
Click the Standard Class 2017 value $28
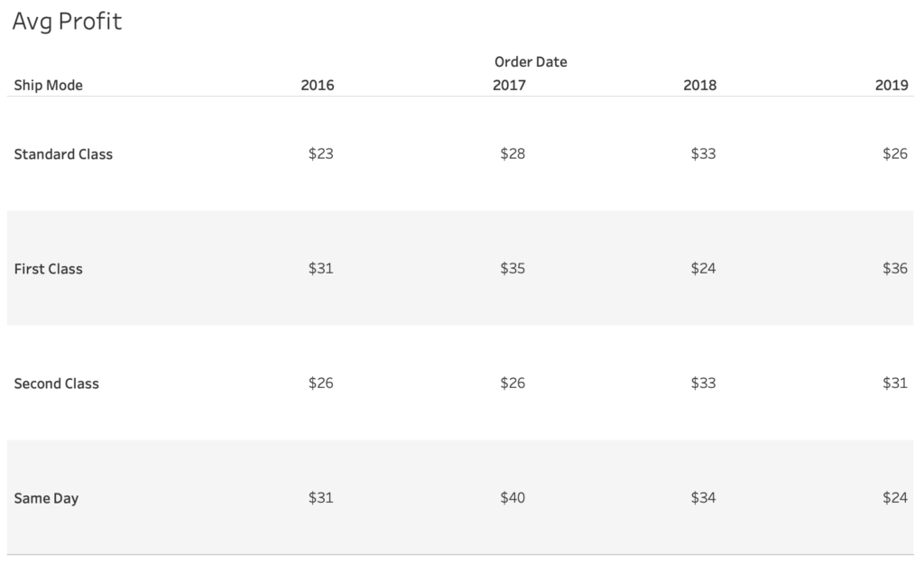[x=513, y=154]
